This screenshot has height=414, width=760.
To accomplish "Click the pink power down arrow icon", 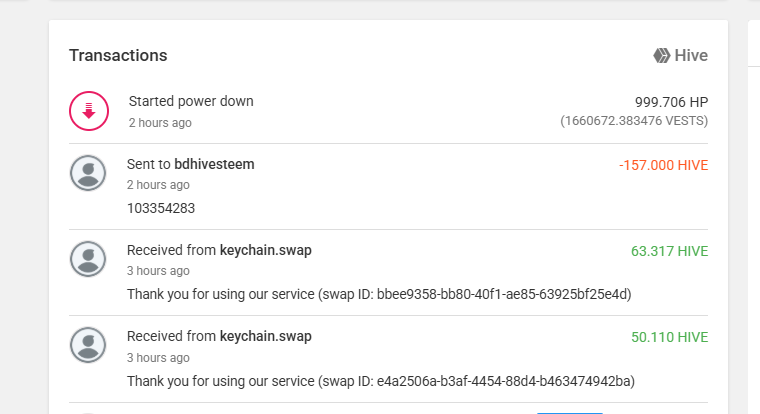I will pyautogui.click(x=89, y=111).
